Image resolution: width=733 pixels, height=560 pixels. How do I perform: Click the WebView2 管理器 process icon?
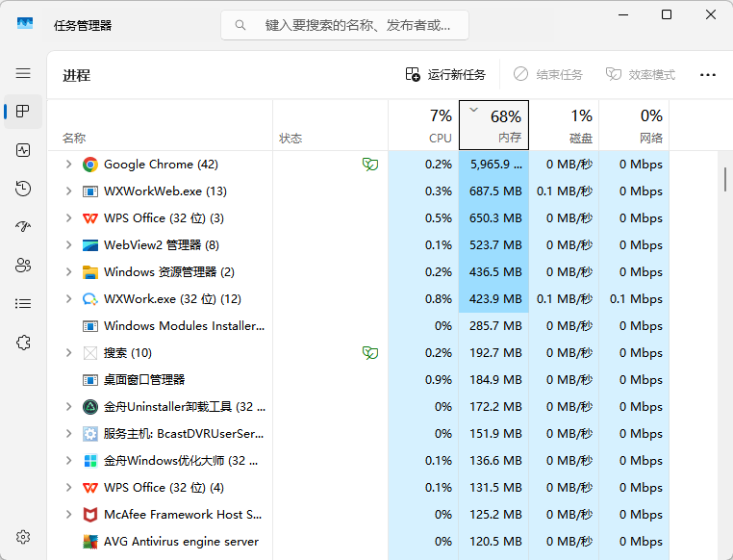click(x=90, y=245)
